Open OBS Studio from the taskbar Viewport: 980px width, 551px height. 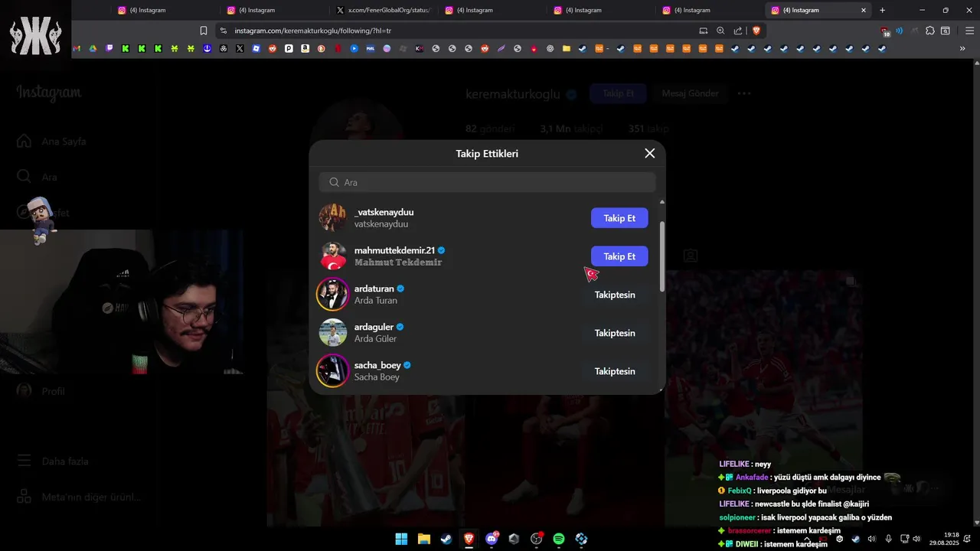537,539
